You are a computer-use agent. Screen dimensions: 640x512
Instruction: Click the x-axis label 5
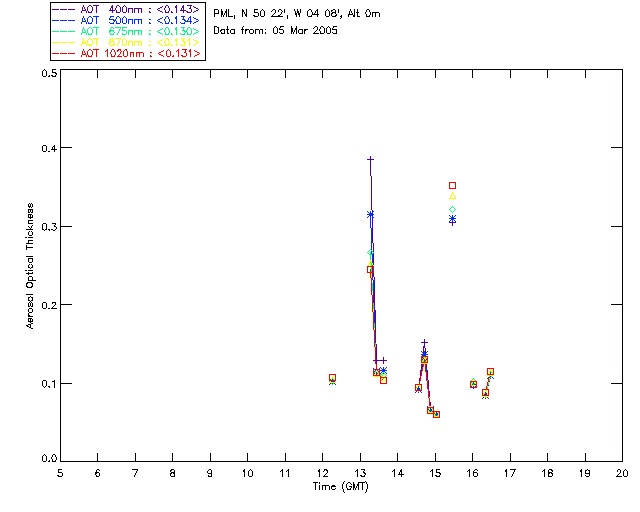[60, 473]
